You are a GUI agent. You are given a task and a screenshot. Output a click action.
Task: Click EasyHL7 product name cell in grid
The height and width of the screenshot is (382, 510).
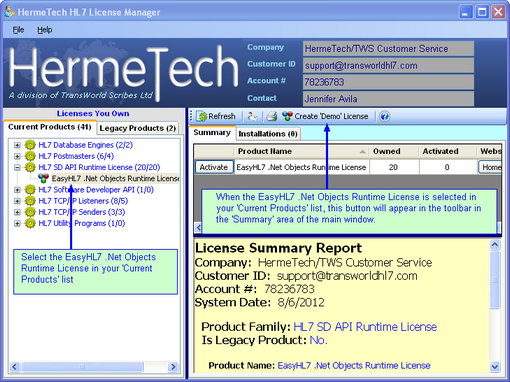(301, 167)
